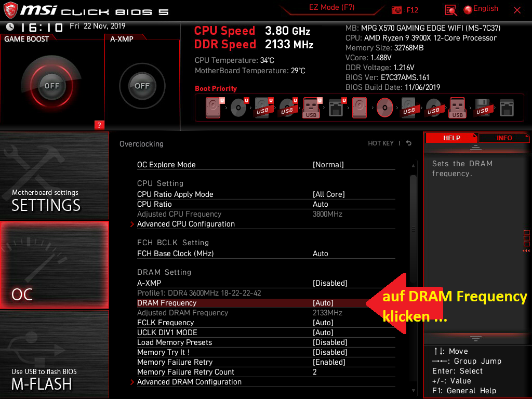
Task: Open CPU Ratio Apply Mode [All Core] option
Action: coord(328,194)
